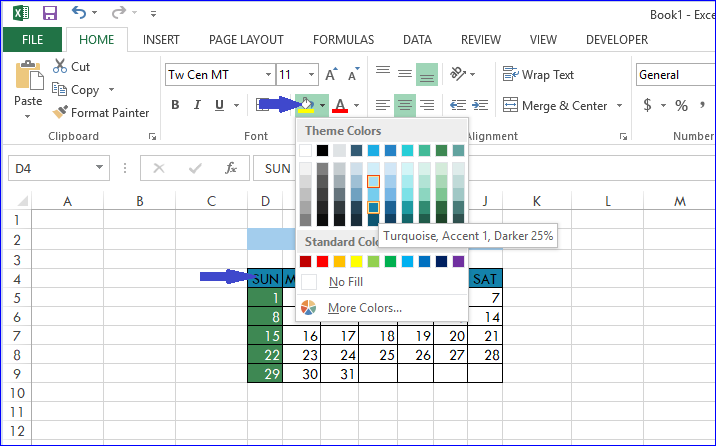Open the Customize Quick Access Toolbar menu
This screenshot has width=716, height=446.
153,14
